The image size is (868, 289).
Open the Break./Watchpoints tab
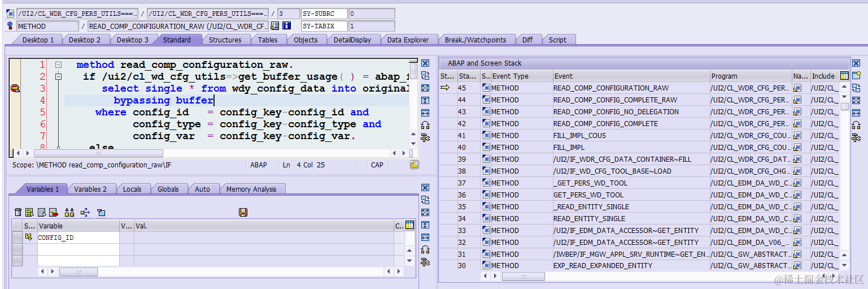(x=476, y=40)
